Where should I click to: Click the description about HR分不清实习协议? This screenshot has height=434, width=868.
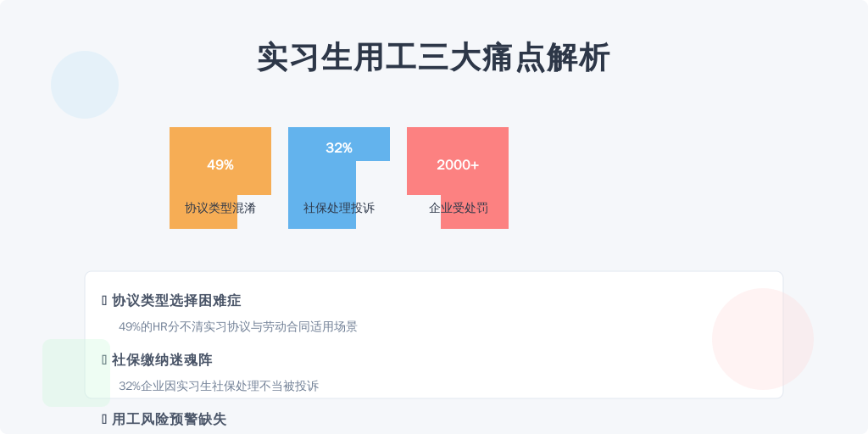[x=238, y=326]
